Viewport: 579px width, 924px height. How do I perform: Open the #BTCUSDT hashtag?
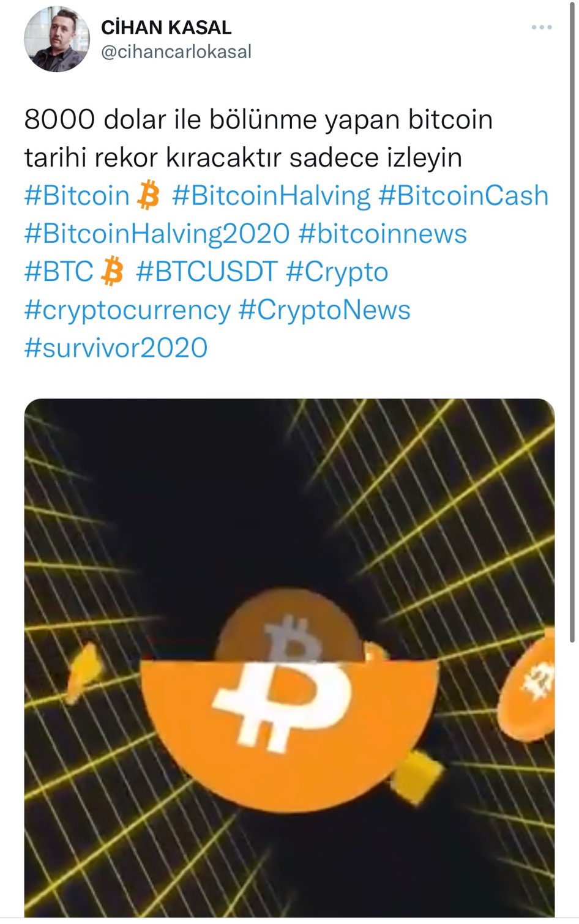207,272
